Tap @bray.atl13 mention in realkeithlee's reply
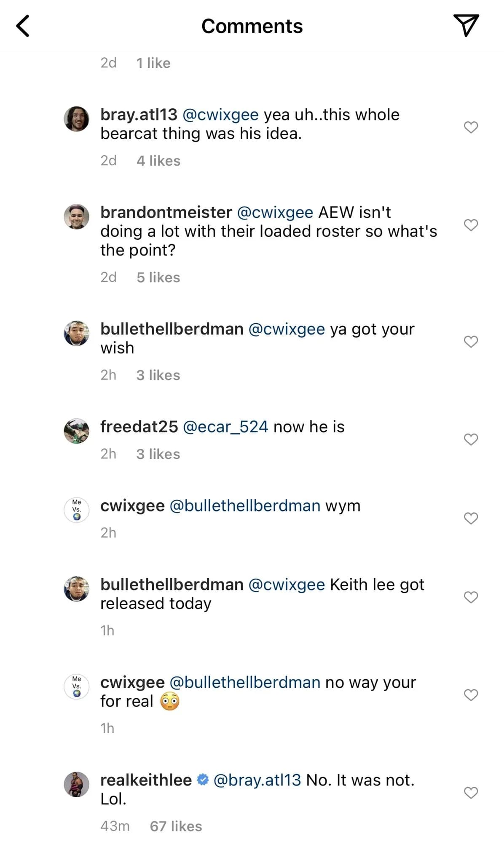 click(x=257, y=780)
